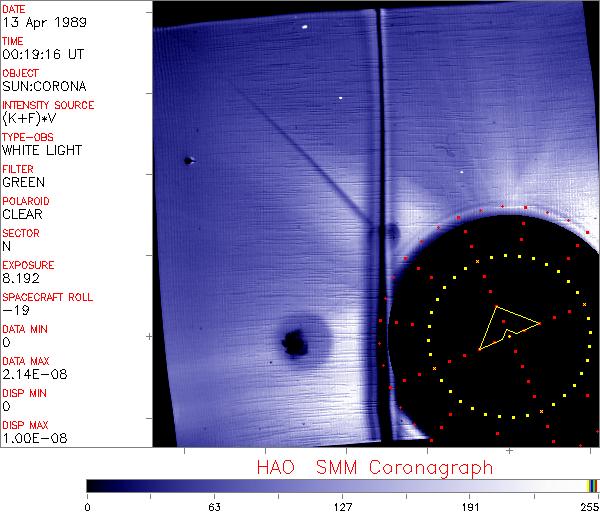Screen dimensions: 600x512
Task: Select the 0 value under DATA MIN
Action: click(7, 342)
